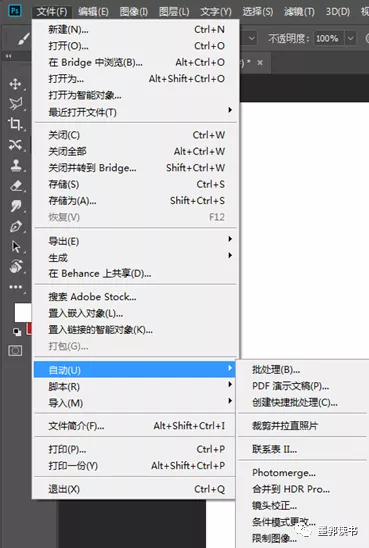
Task: Select the Move tool
Action: tap(15, 84)
